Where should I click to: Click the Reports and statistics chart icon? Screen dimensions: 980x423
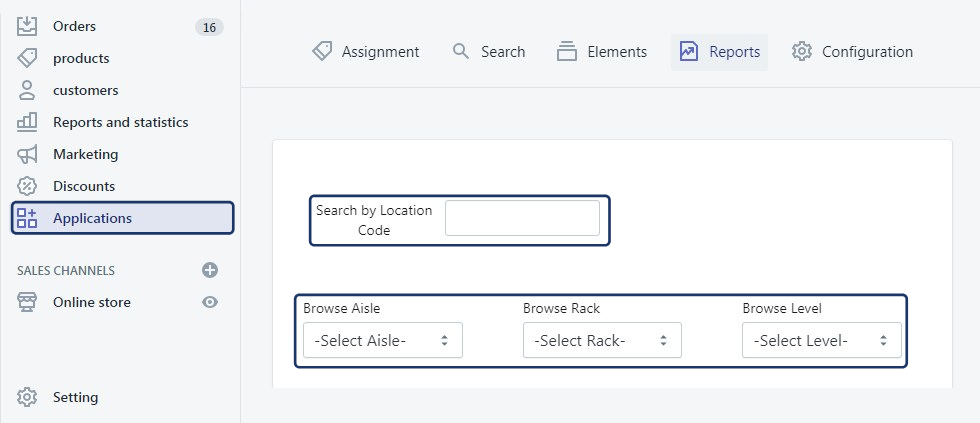coord(27,122)
